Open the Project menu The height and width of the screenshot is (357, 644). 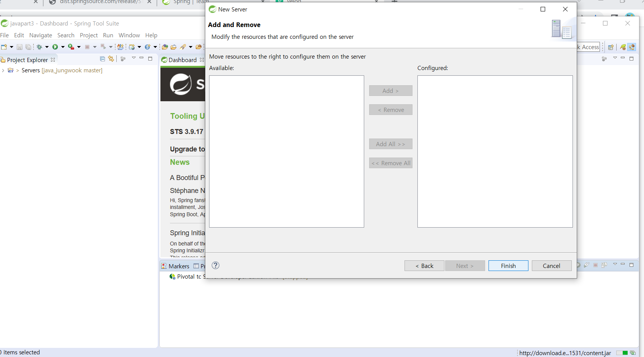click(89, 35)
